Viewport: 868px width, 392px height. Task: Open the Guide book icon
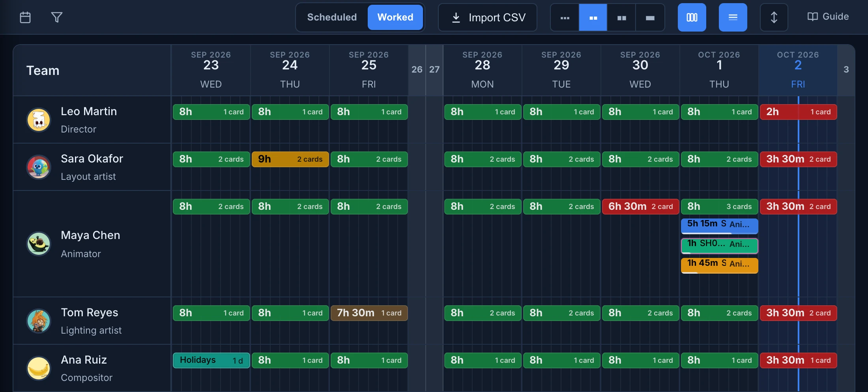click(812, 17)
